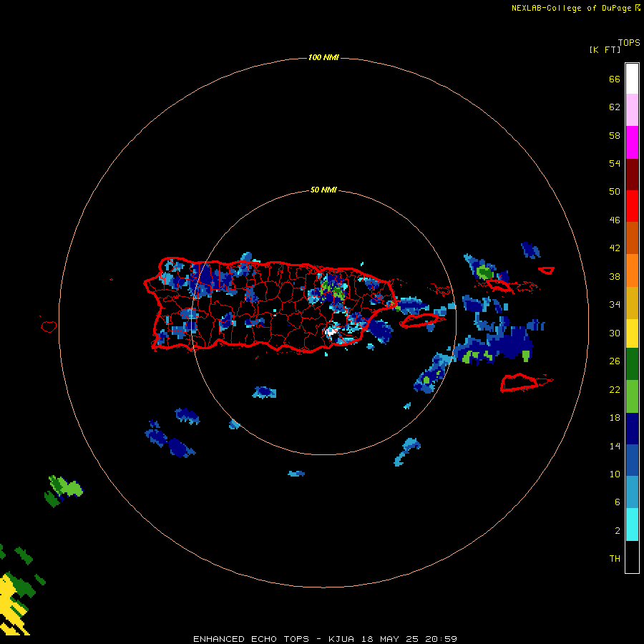Click the 30 legend value
The width and height of the screenshot is (644, 644).
click(615, 333)
